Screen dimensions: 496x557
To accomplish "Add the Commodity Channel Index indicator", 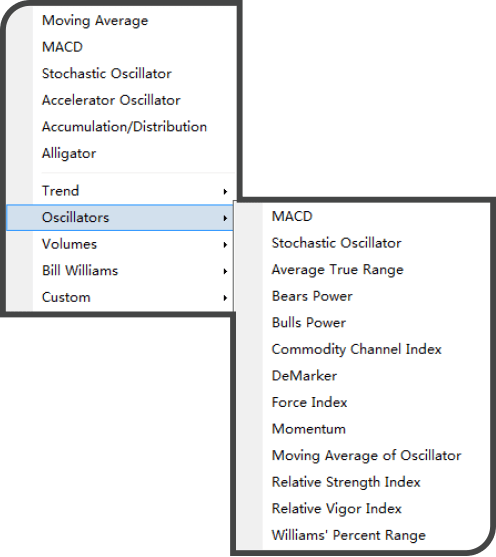I will (x=356, y=350).
